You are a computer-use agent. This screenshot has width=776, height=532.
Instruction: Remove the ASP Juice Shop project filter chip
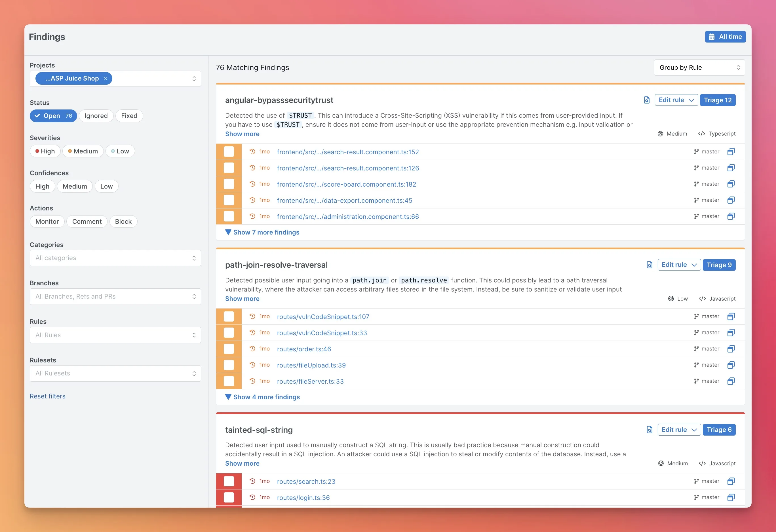(x=105, y=78)
